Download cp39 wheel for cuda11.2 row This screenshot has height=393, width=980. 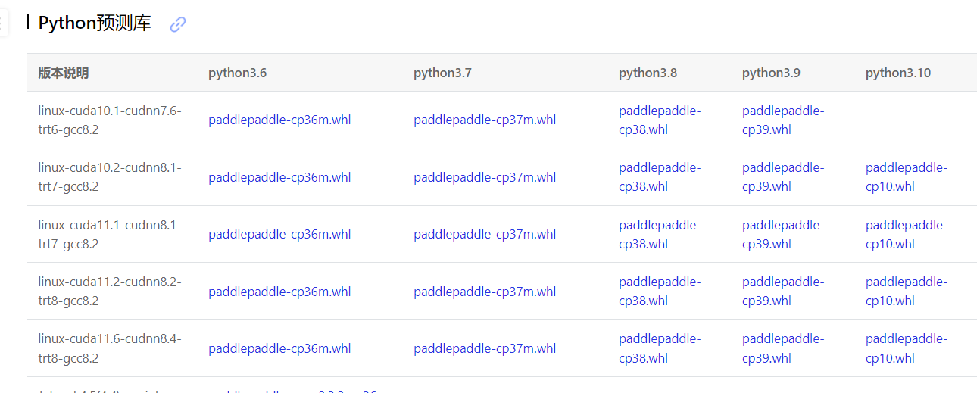(x=783, y=292)
